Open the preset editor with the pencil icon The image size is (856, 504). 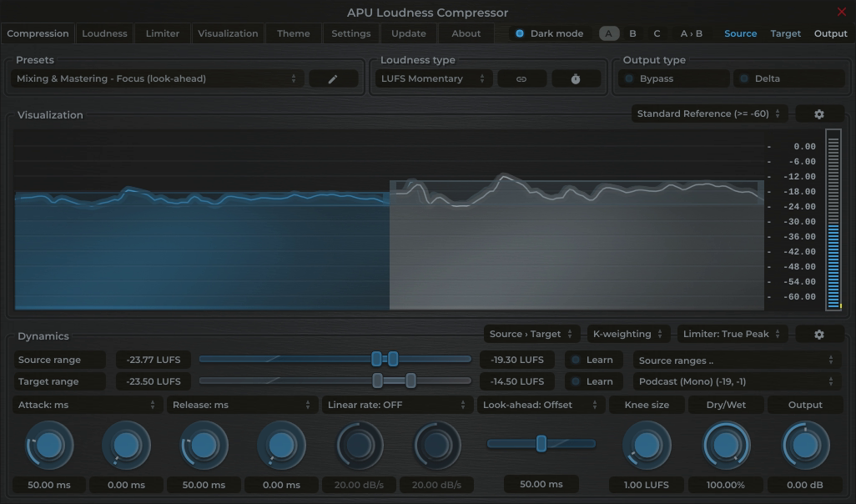[x=333, y=78]
